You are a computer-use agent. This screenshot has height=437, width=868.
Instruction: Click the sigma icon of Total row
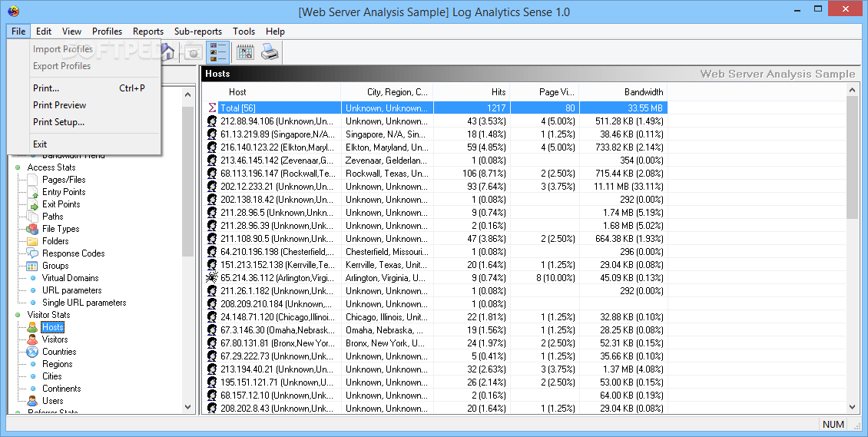click(x=211, y=108)
